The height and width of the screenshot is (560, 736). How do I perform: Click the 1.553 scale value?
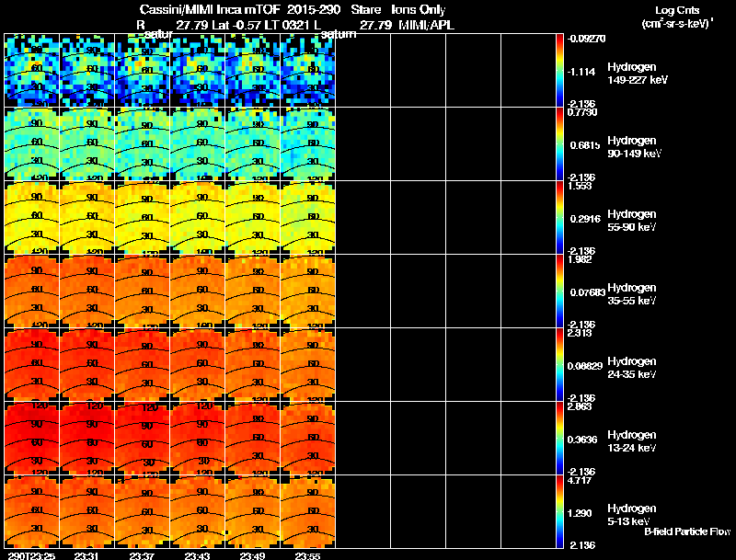(x=580, y=186)
